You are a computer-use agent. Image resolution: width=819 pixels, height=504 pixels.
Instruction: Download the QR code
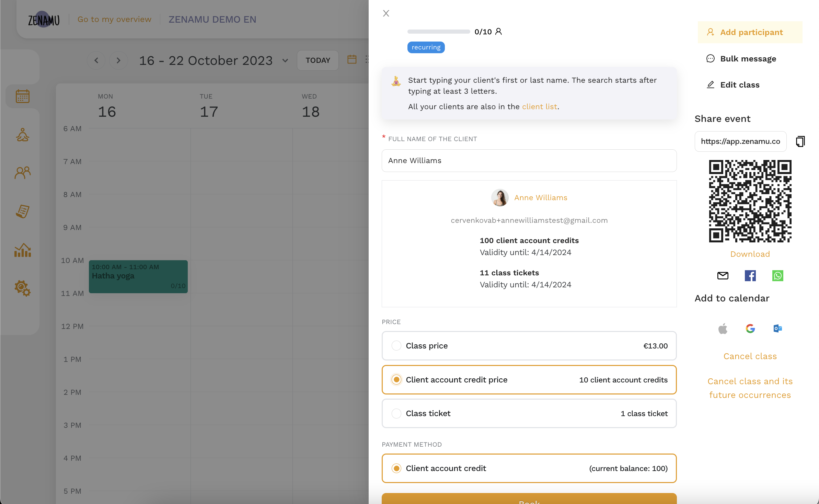750,254
